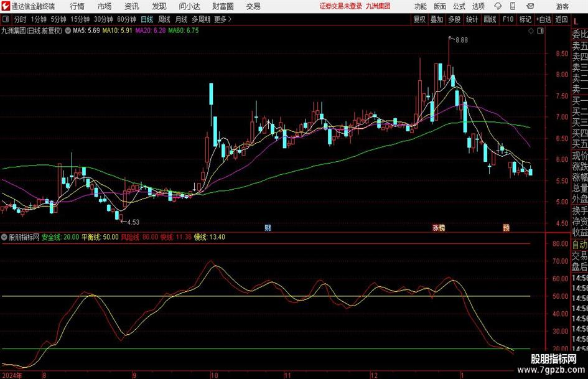The image size is (588, 379).
Task: Open the 版面 menu
Action: [440, 6]
